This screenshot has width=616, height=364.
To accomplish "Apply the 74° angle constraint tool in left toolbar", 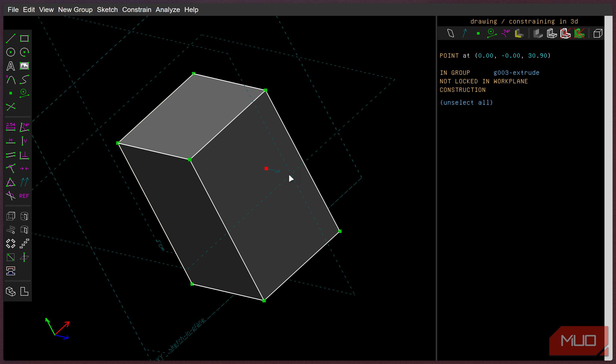I will pos(24,127).
